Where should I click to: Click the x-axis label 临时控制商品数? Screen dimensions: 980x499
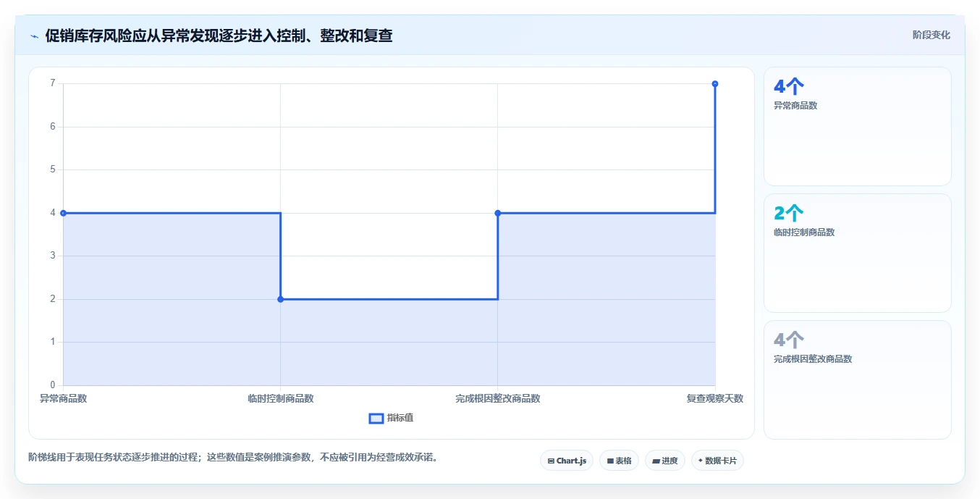pyautogui.click(x=280, y=398)
